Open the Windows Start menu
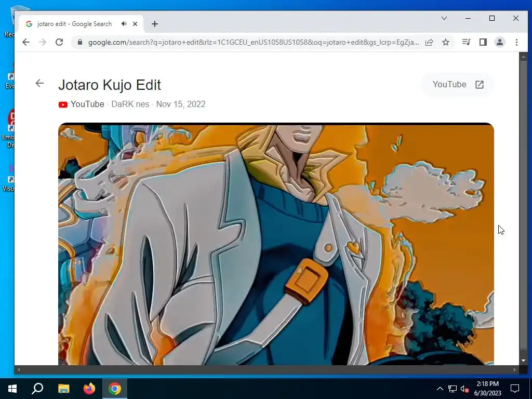 12,389
